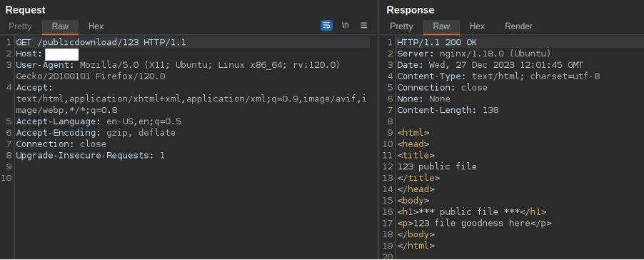Click the closing </title> tag in response
The image size is (644, 260).
click(418, 178)
